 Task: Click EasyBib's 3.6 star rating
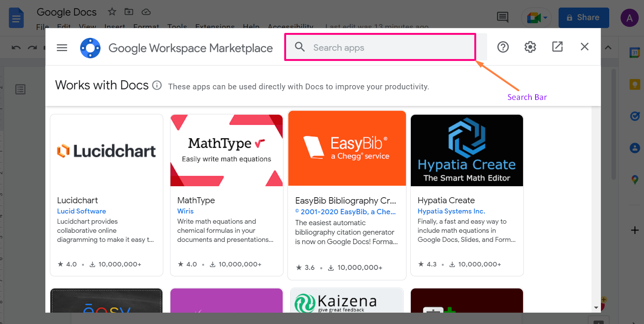coord(305,268)
